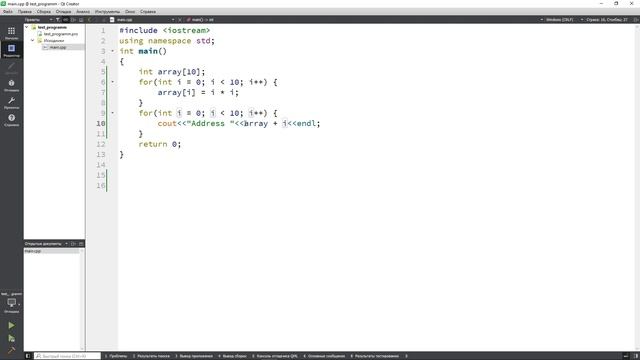This screenshot has height=360, width=640.
Task: Close the Open Documents panel
Action: 81,244
